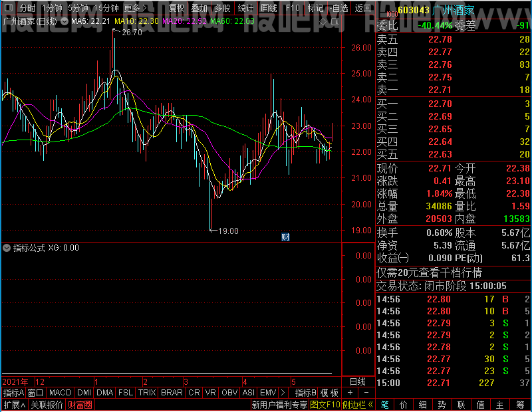532x412 pixels.
Task: Click the − zoom out button
Action: tap(366, 393)
